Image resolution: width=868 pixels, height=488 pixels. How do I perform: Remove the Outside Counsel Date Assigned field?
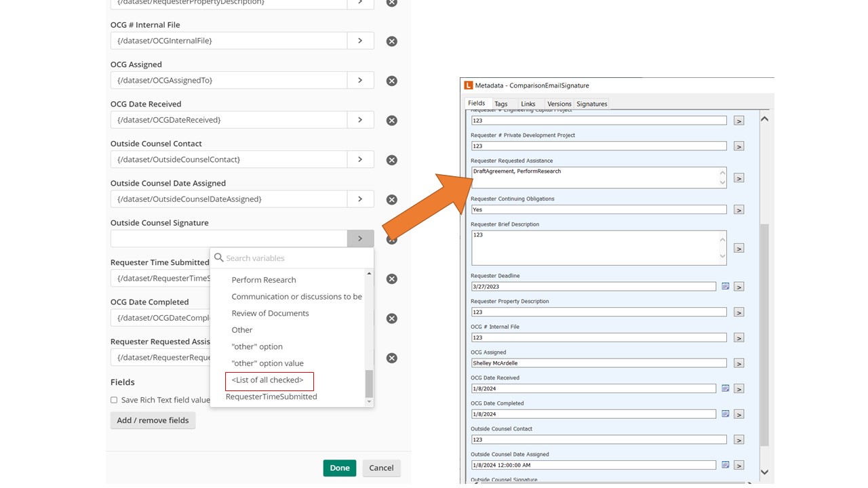point(391,200)
